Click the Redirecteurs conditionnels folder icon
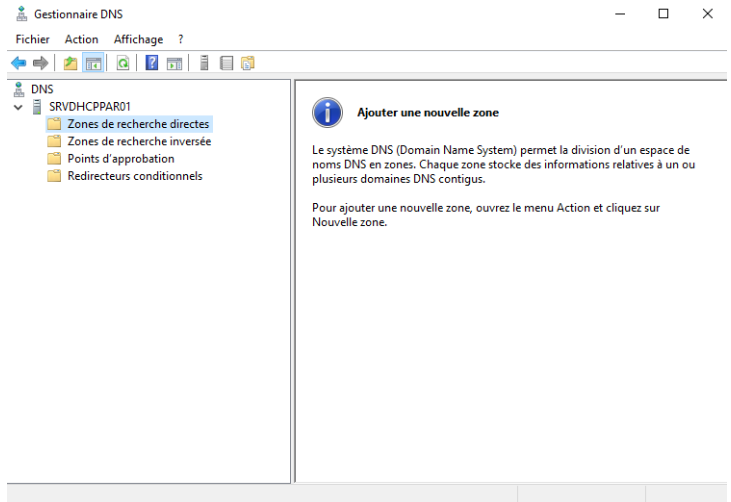The height and width of the screenshot is (502, 731). coord(54,176)
